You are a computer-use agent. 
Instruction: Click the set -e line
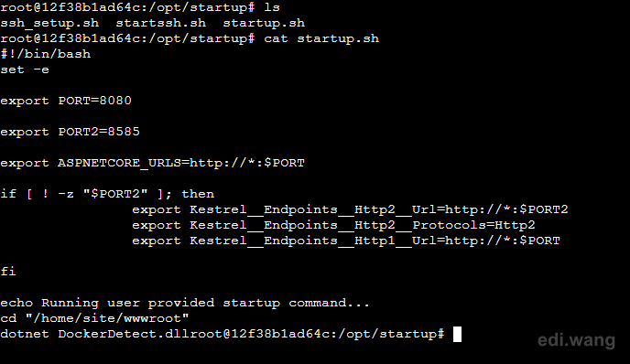pyautogui.click(x=25, y=70)
